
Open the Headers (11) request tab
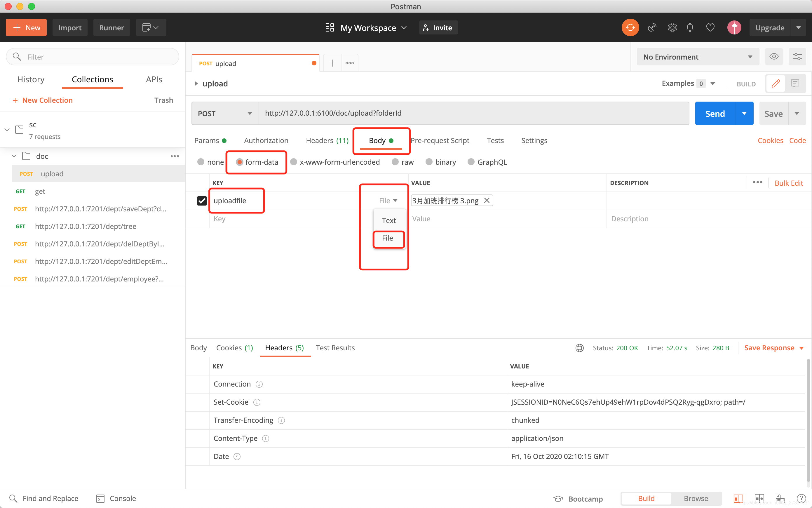click(x=327, y=140)
